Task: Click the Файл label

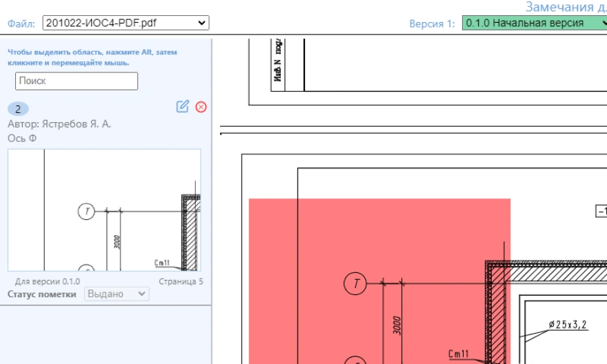Action: coord(21,24)
